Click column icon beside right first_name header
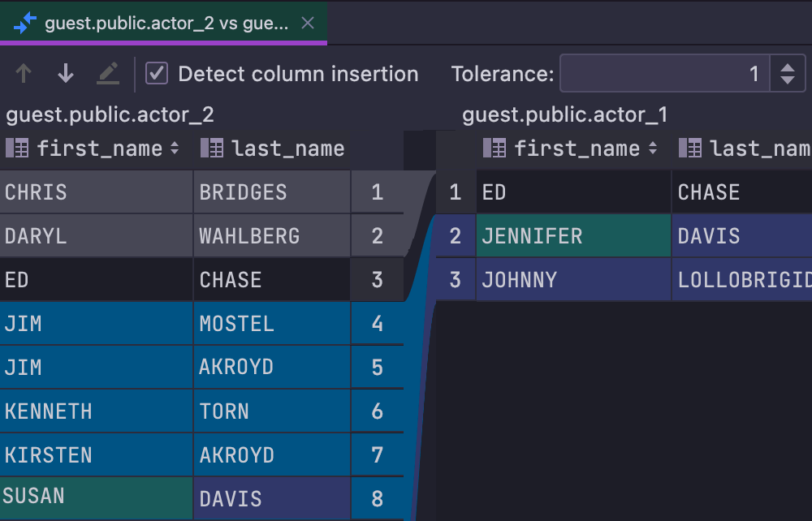This screenshot has height=521, width=812. [x=495, y=149]
